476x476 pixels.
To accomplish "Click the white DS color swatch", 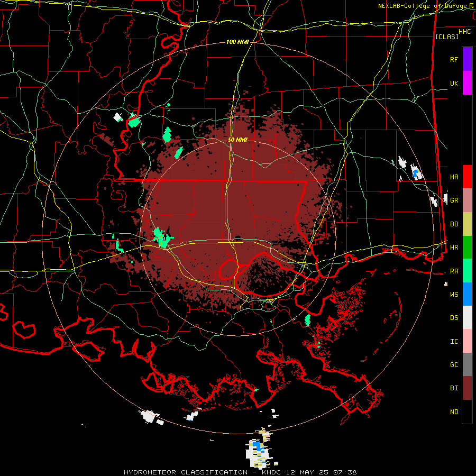I will [x=467, y=317].
